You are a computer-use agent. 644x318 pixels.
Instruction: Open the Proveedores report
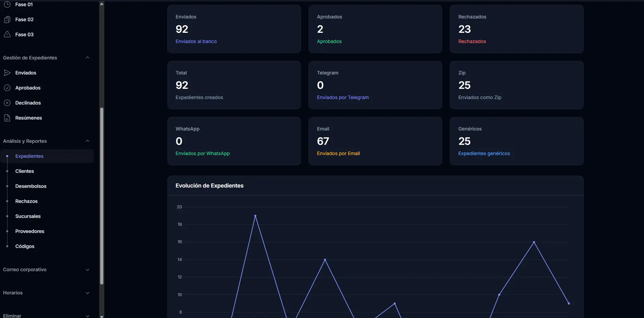(x=30, y=231)
